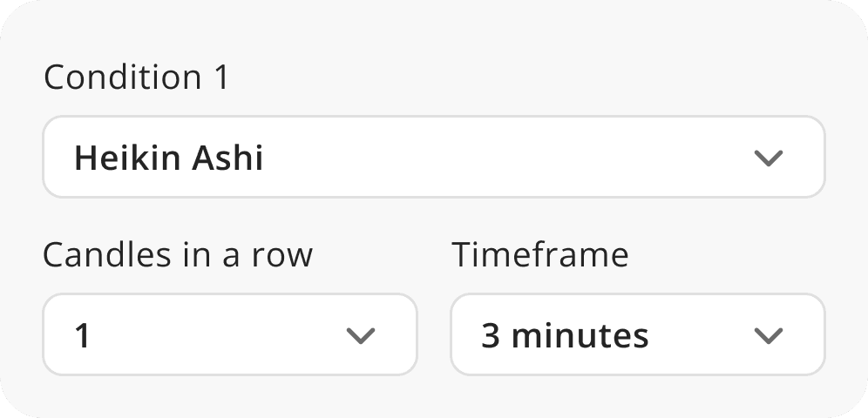The image size is (868, 418).
Task: Select the combo box showing 3 minutes
Action: 637,335
